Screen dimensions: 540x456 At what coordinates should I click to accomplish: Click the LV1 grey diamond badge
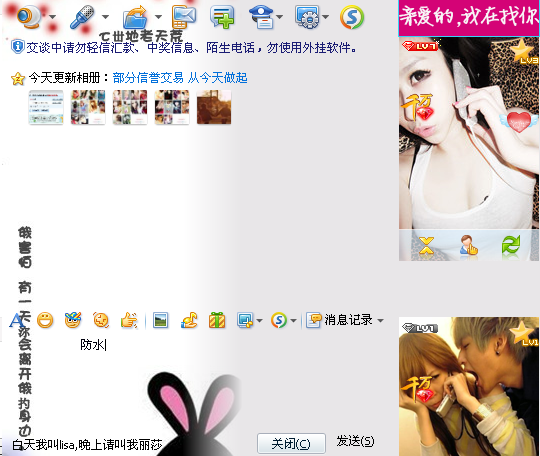tap(420, 328)
